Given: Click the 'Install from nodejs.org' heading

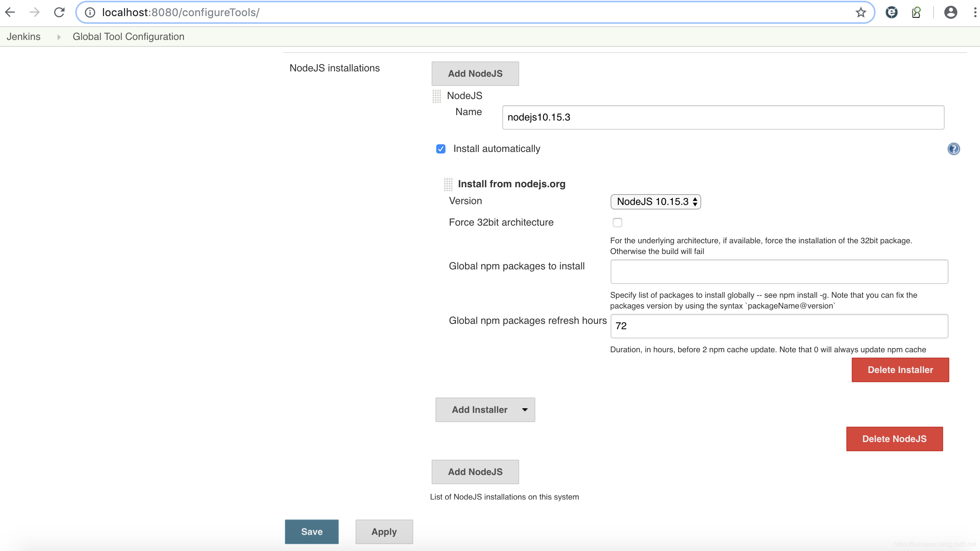Looking at the screenshot, I should point(512,184).
